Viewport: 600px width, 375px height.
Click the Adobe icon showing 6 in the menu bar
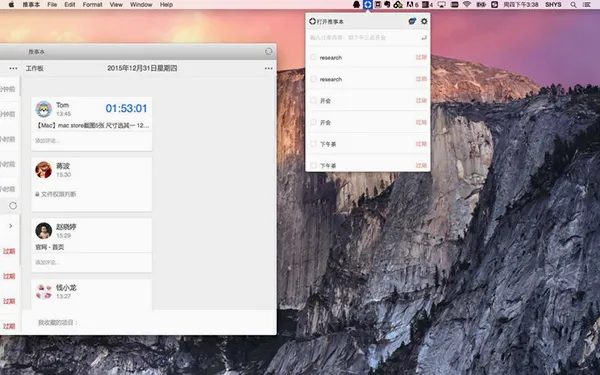click(x=412, y=5)
